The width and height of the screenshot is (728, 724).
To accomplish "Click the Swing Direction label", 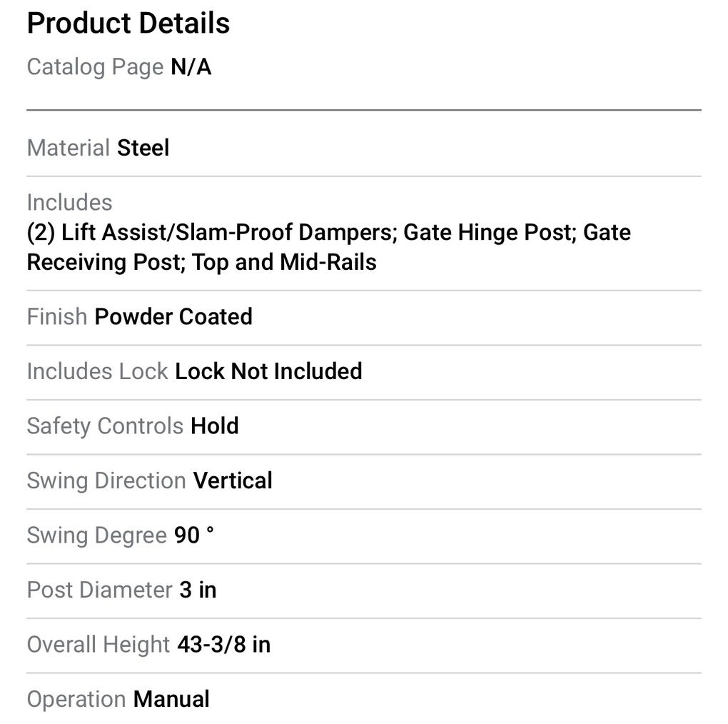I will [106, 481].
